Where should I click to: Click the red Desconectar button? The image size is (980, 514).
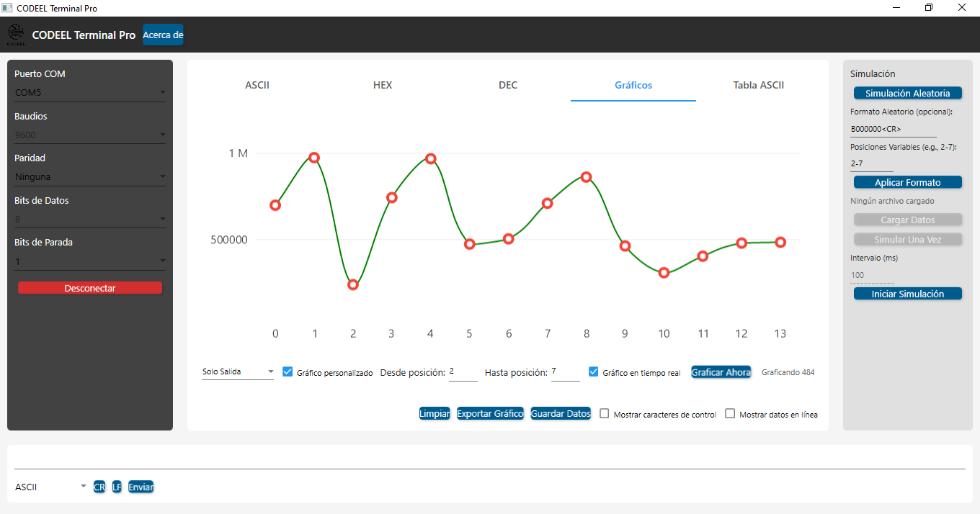pos(89,287)
